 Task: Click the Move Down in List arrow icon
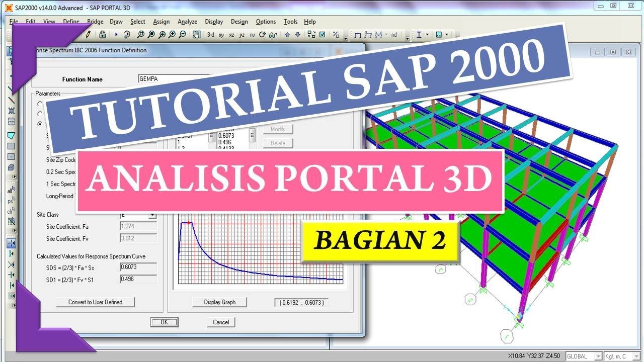(297, 35)
